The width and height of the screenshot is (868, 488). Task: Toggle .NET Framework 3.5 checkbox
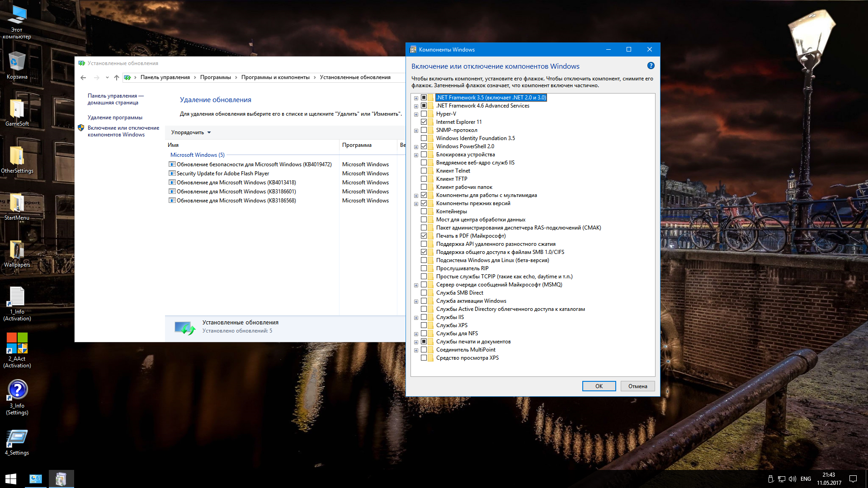(x=424, y=98)
